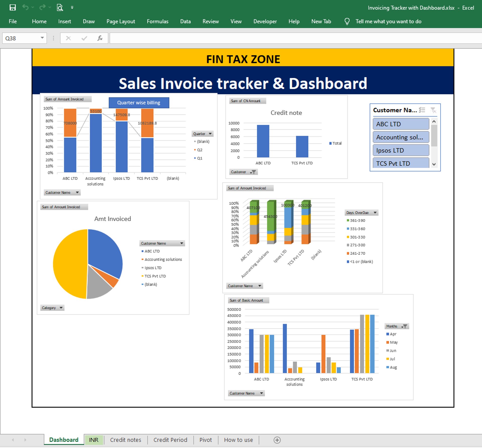Open the Page Layout ribbon tab

point(120,21)
